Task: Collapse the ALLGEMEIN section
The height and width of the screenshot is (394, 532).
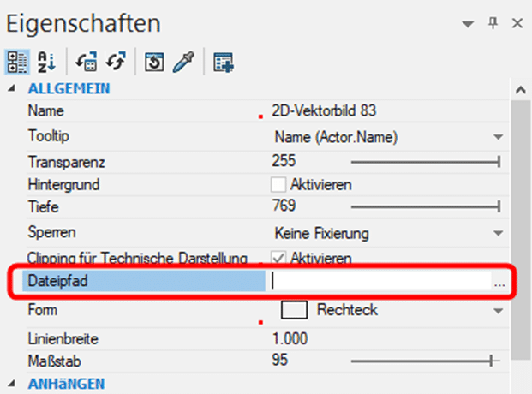Action: click(x=12, y=88)
